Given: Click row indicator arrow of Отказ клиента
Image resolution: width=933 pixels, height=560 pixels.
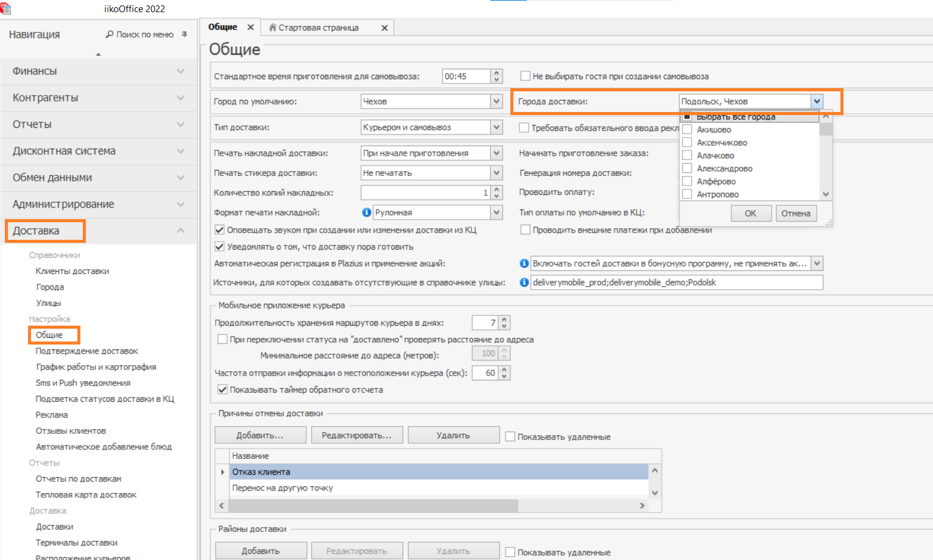Looking at the screenshot, I should point(222,472).
